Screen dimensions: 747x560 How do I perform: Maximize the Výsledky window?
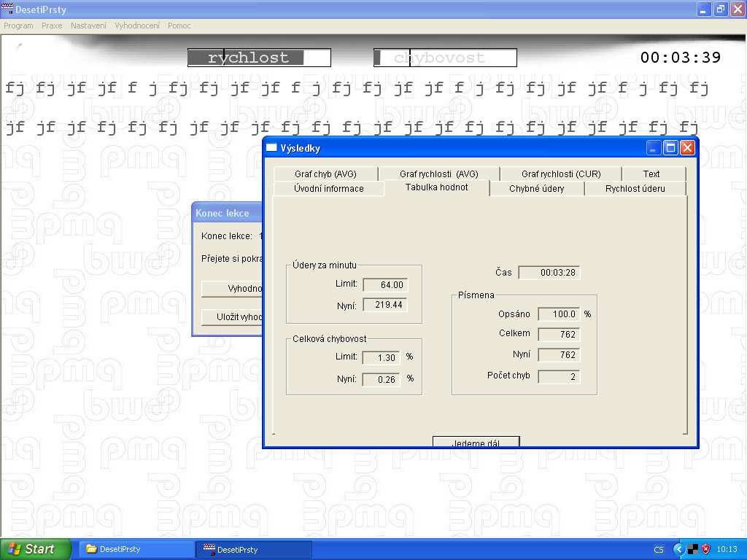(670, 148)
